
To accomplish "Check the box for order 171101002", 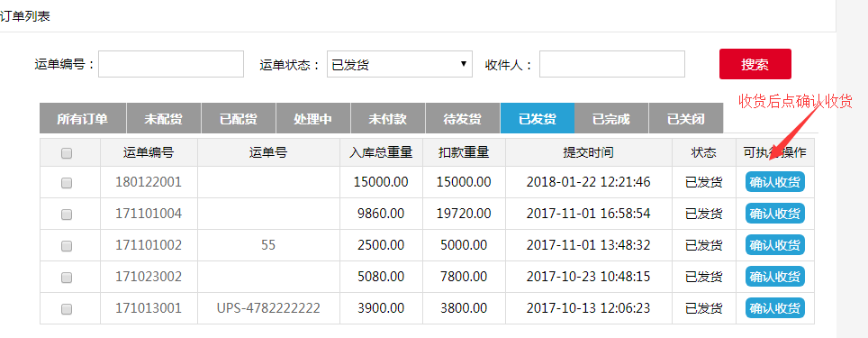I will (x=67, y=245).
